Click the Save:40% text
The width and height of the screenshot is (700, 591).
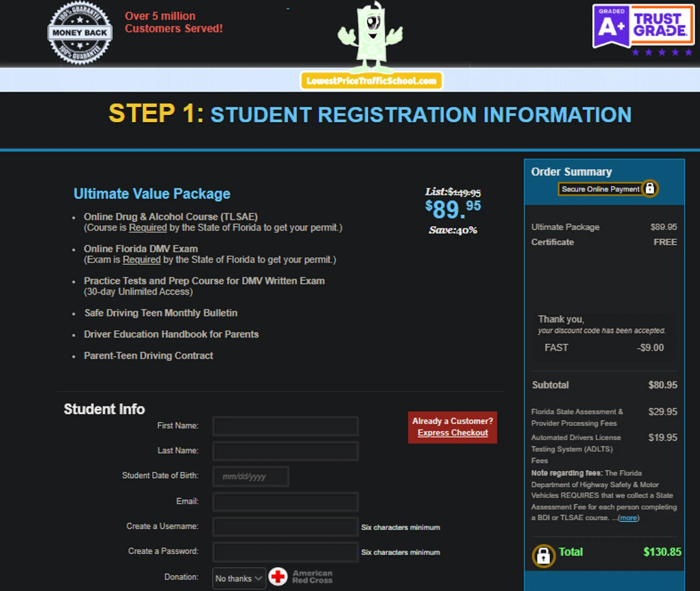(x=453, y=230)
